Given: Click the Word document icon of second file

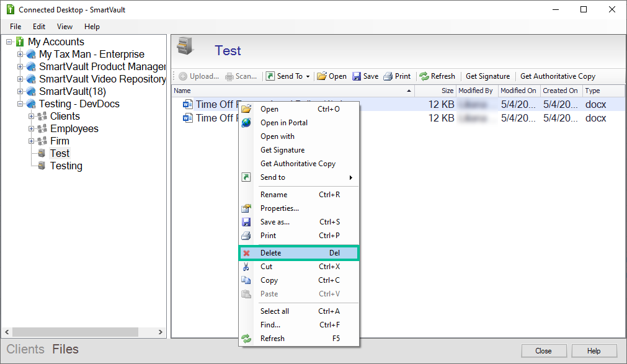Looking at the screenshot, I should tap(187, 118).
